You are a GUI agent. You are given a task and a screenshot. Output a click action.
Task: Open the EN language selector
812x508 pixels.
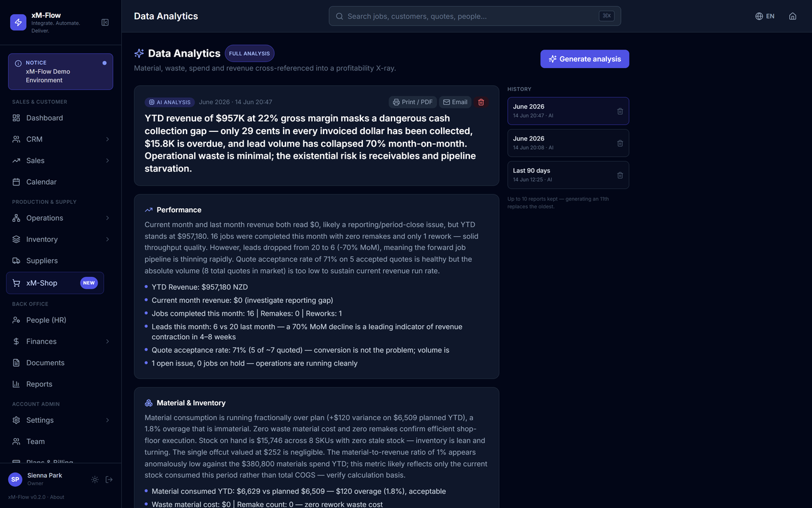point(765,17)
